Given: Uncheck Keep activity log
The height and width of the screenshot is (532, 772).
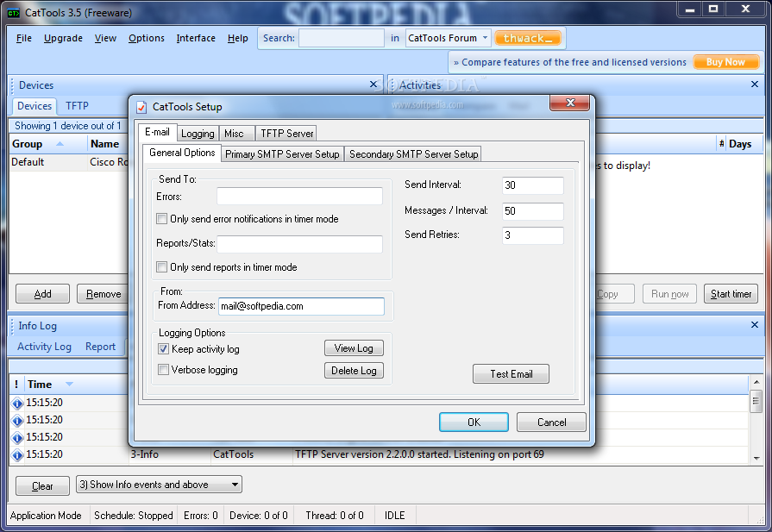Looking at the screenshot, I should 163,349.
